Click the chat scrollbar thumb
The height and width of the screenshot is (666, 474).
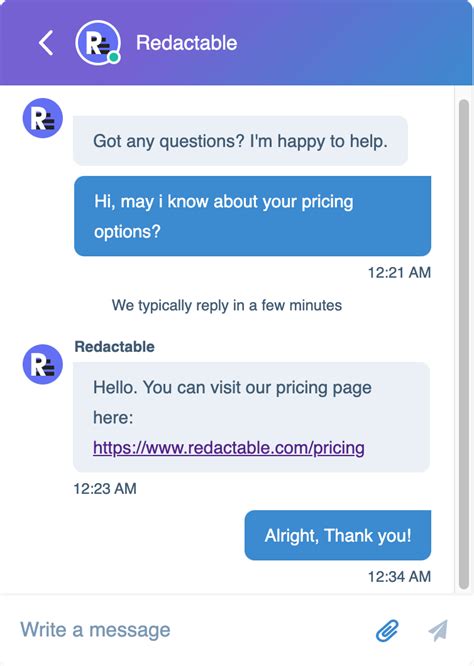tap(464, 344)
